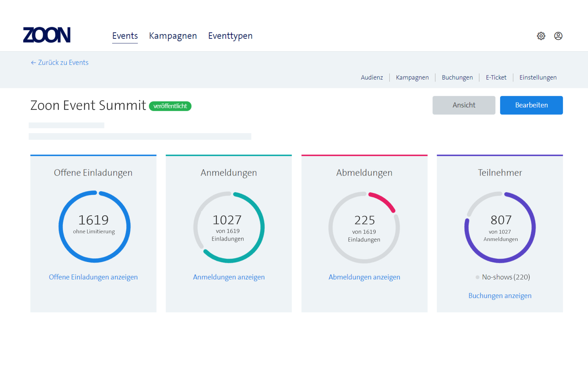Open the Buchungen sub-navigation item
588x371 pixels.
coord(457,77)
